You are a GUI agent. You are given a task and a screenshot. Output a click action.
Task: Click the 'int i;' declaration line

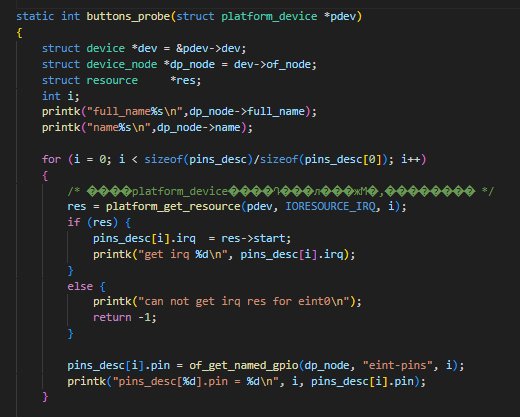tap(61, 96)
